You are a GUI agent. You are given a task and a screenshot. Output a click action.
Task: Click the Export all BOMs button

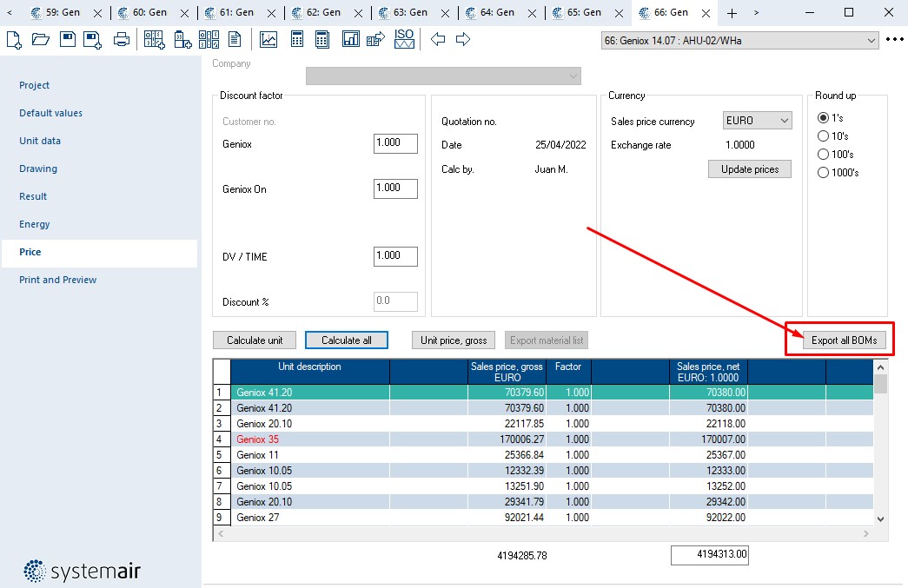pyautogui.click(x=844, y=340)
